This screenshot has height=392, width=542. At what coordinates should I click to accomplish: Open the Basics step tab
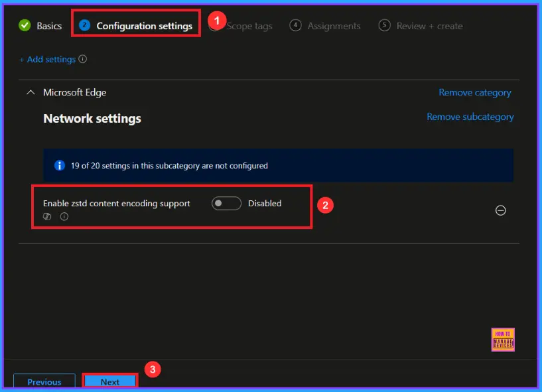40,26
